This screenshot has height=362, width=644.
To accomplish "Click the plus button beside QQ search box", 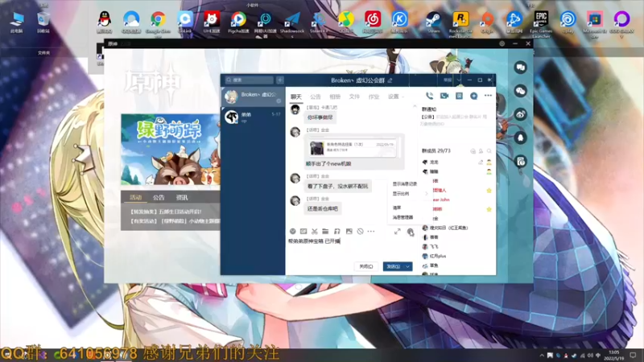I will pyautogui.click(x=279, y=80).
